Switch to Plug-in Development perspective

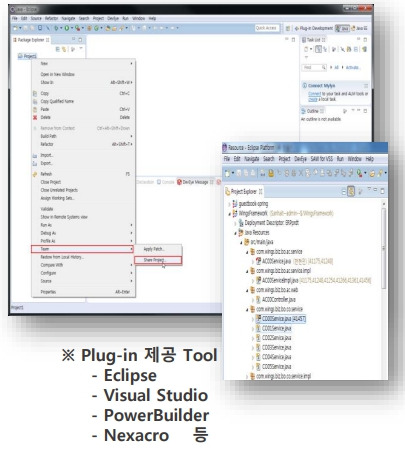(314, 28)
